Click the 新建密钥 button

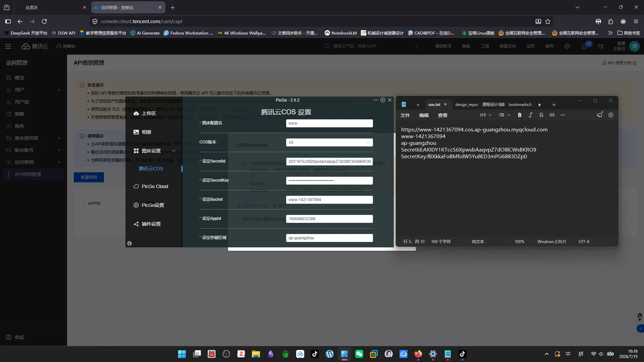coord(89,177)
